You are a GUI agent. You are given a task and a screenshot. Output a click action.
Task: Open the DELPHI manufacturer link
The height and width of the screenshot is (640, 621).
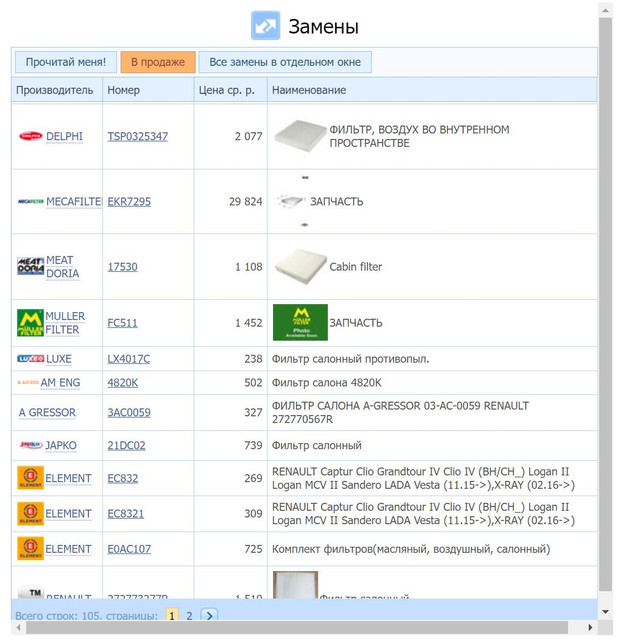pyautogui.click(x=64, y=136)
